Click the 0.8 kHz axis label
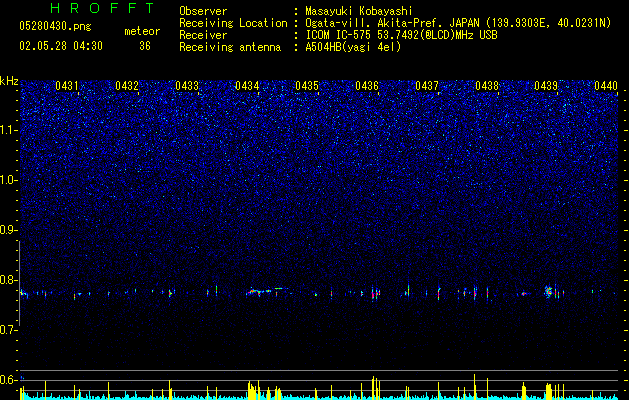629x400 pixels. (x=9, y=280)
